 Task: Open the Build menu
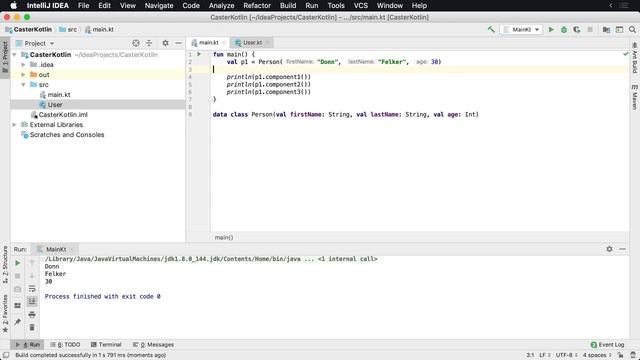click(288, 6)
